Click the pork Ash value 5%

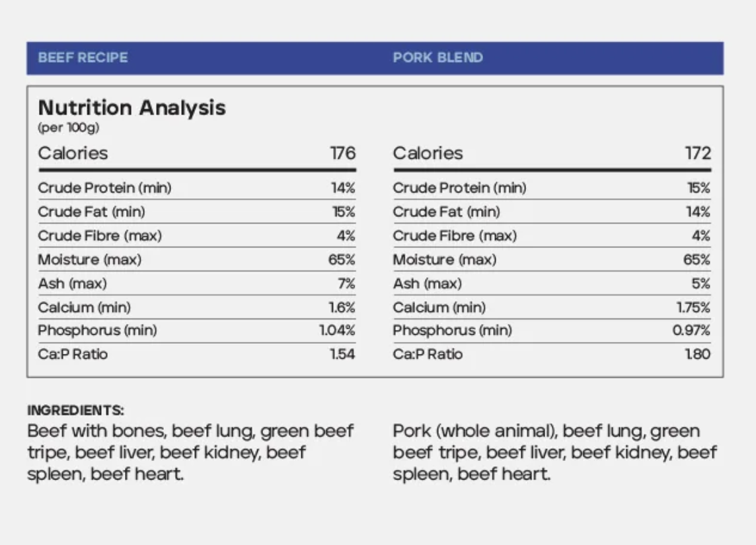(x=701, y=284)
